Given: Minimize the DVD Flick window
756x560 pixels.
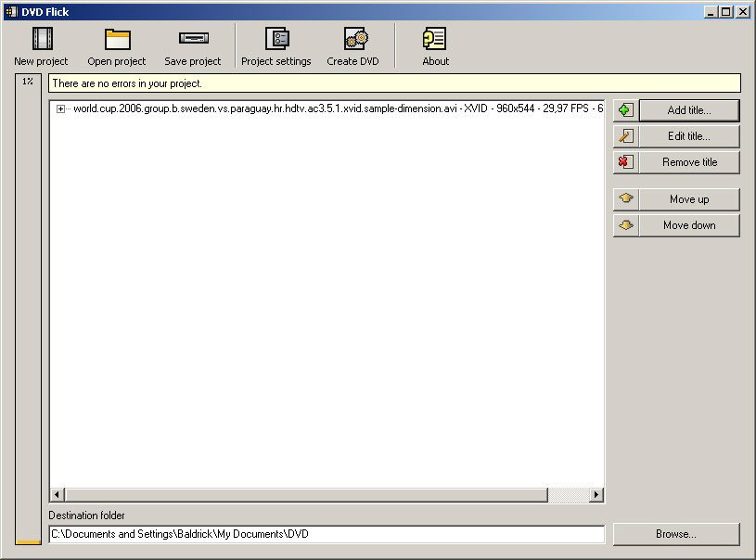Looking at the screenshot, I should [x=710, y=11].
